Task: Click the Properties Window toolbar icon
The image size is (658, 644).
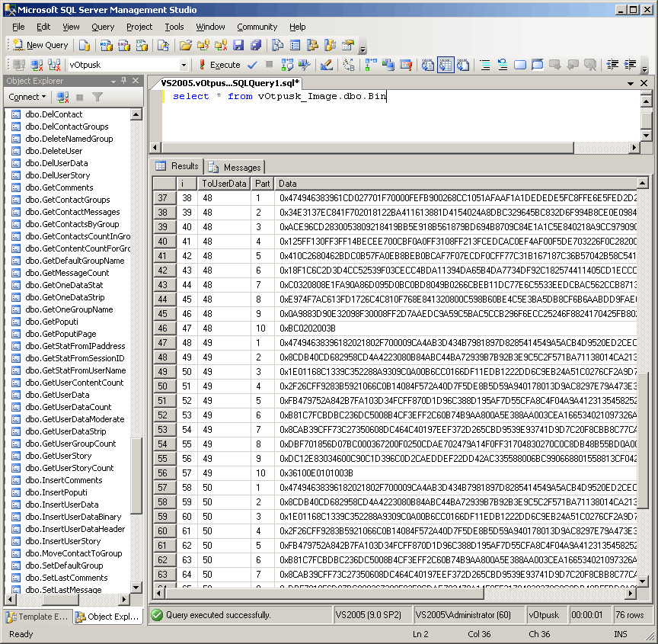Action: 348,45
